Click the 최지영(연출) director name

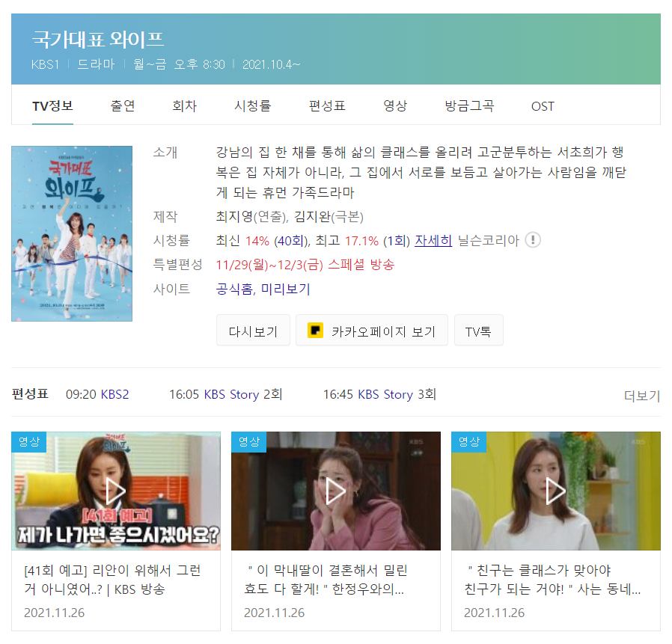point(252,217)
